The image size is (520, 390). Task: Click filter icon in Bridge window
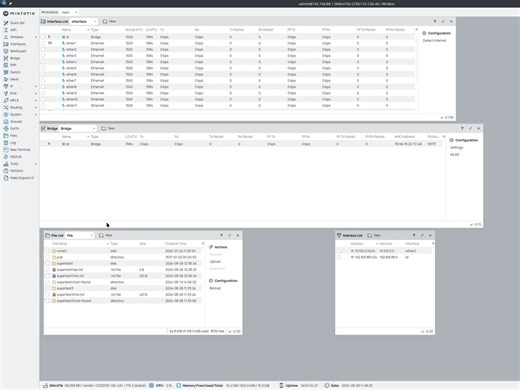462,128
